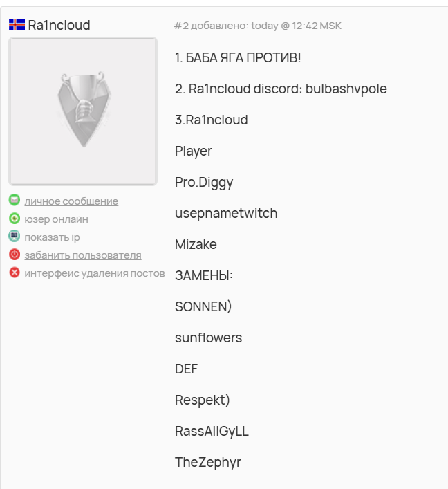Open the забанить пользователя link
This screenshot has width=448, height=489.
83,255
